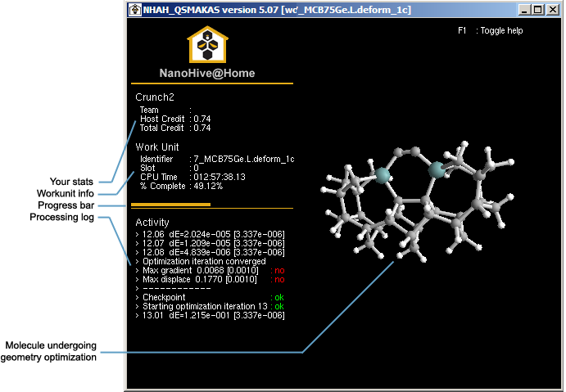
Task: Click log line 13.01 dE=1.215e-001
Action: click(210, 316)
